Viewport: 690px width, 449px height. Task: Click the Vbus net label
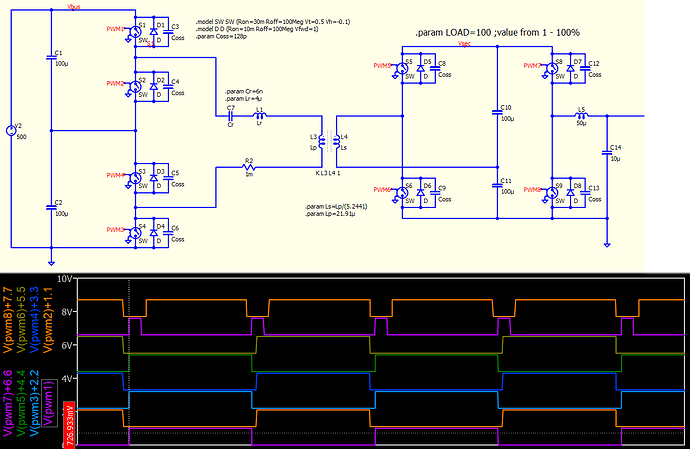tap(73, 6)
